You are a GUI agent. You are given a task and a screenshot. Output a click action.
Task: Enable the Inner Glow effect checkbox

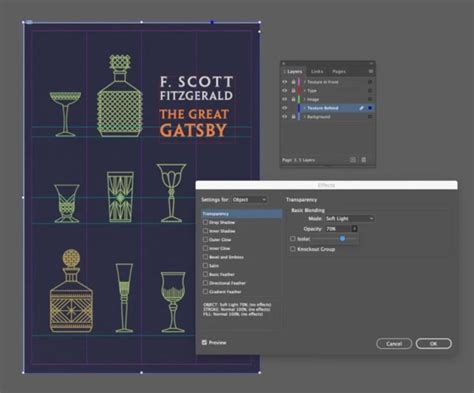205,248
